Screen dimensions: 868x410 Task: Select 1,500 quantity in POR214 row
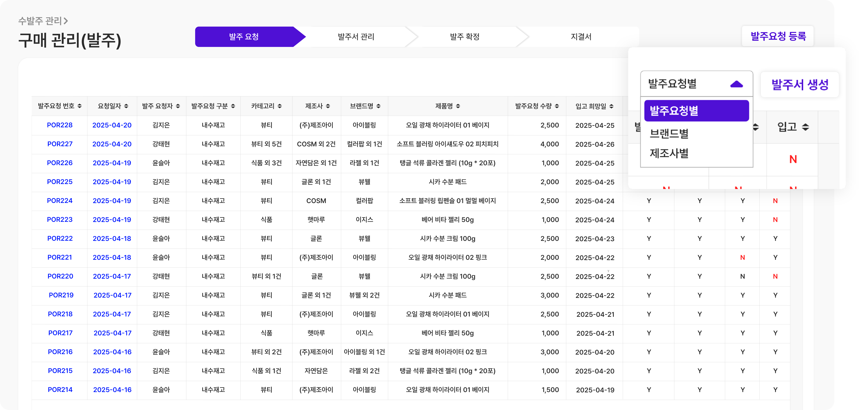tap(550, 389)
